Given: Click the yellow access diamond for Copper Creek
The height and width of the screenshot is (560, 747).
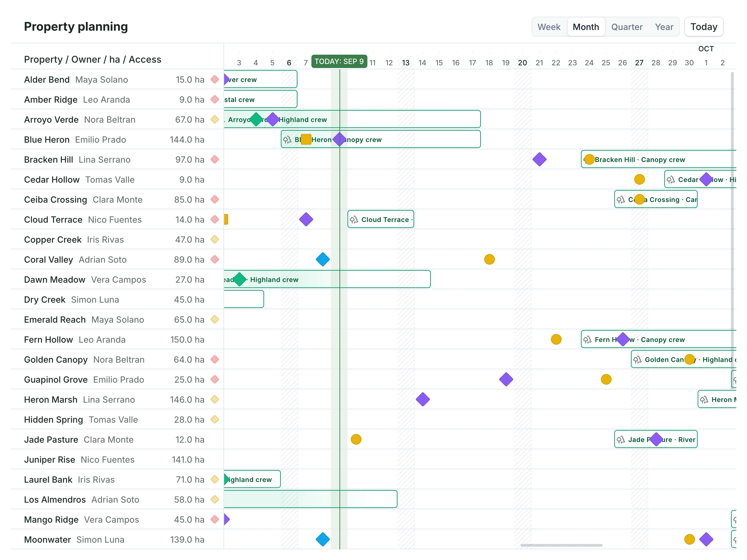Looking at the screenshot, I should [x=215, y=240].
